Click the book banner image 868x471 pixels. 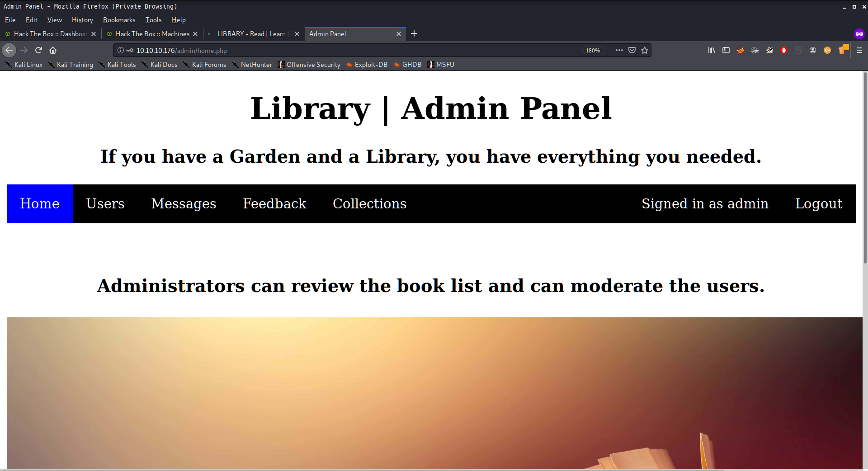[x=434, y=393]
